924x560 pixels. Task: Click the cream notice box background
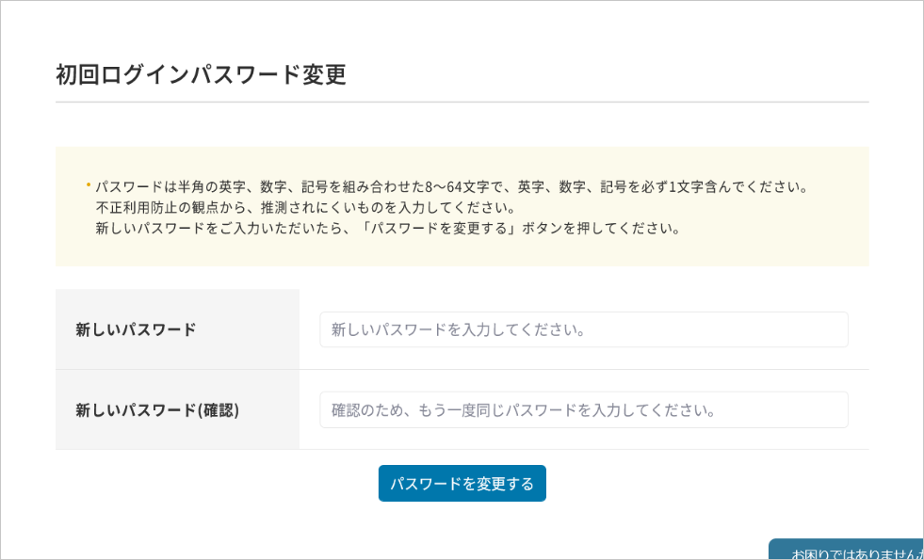click(829, 249)
